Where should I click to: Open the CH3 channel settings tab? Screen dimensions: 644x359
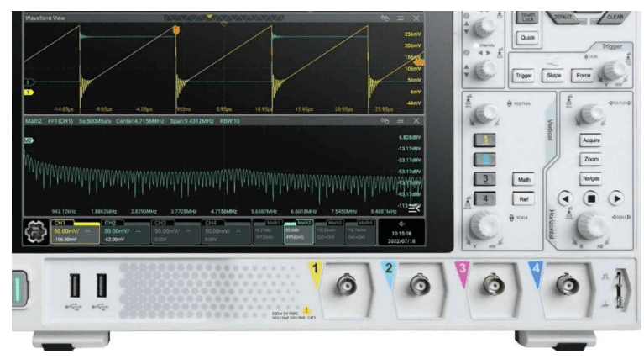pyautogui.click(x=175, y=232)
